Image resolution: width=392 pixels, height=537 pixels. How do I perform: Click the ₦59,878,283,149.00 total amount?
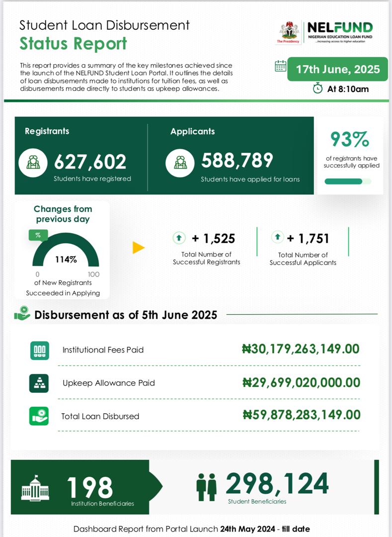pos(301,415)
